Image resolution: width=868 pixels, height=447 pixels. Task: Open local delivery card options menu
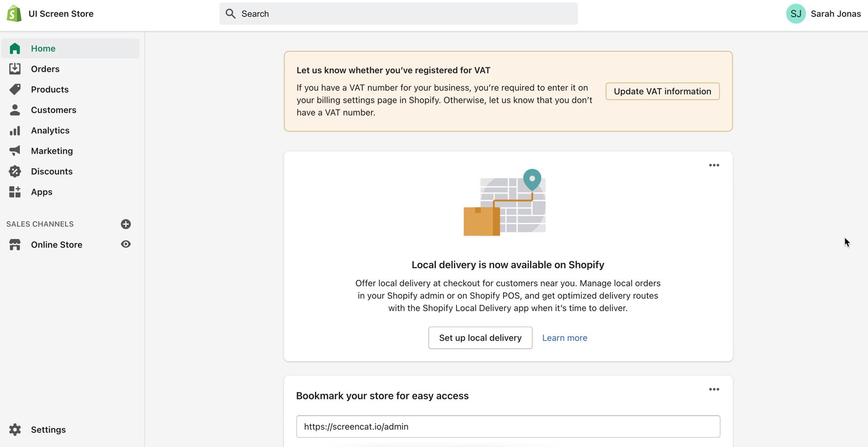click(714, 165)
